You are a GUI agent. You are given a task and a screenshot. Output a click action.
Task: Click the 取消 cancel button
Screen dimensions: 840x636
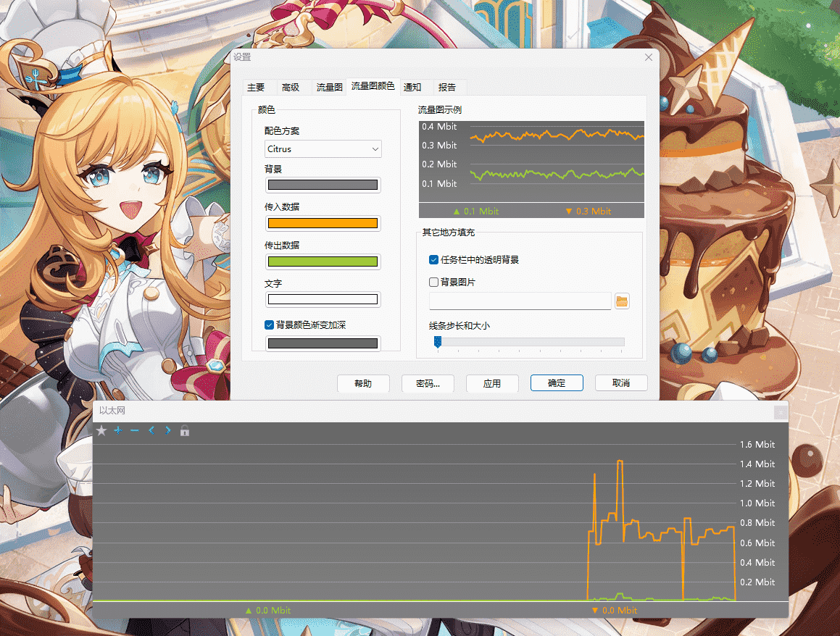[x=621, y=384]
